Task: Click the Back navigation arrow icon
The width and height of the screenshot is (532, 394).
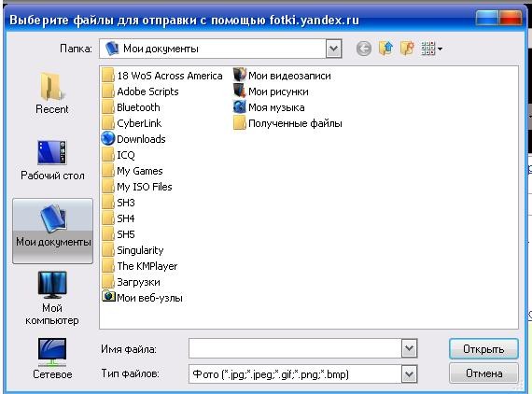Action: pyautogui.click(x=364, y=49)
